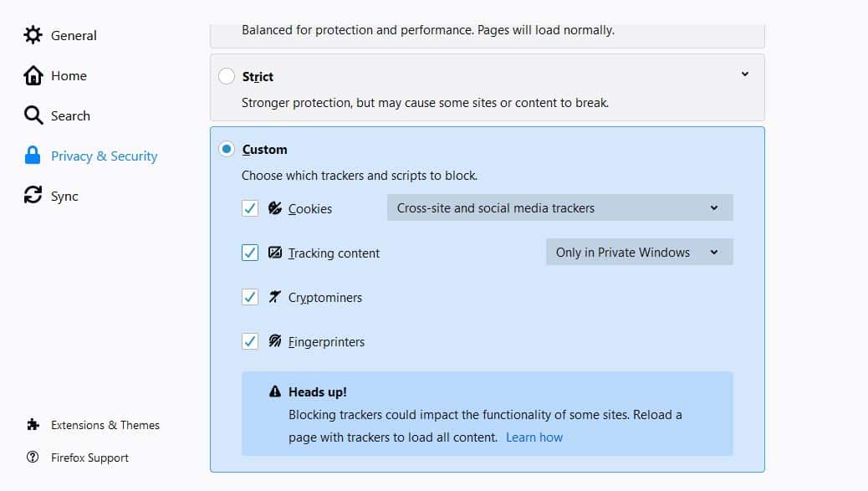Click the Learn how link
Screen dimensions: 868x491
point(534,437)
